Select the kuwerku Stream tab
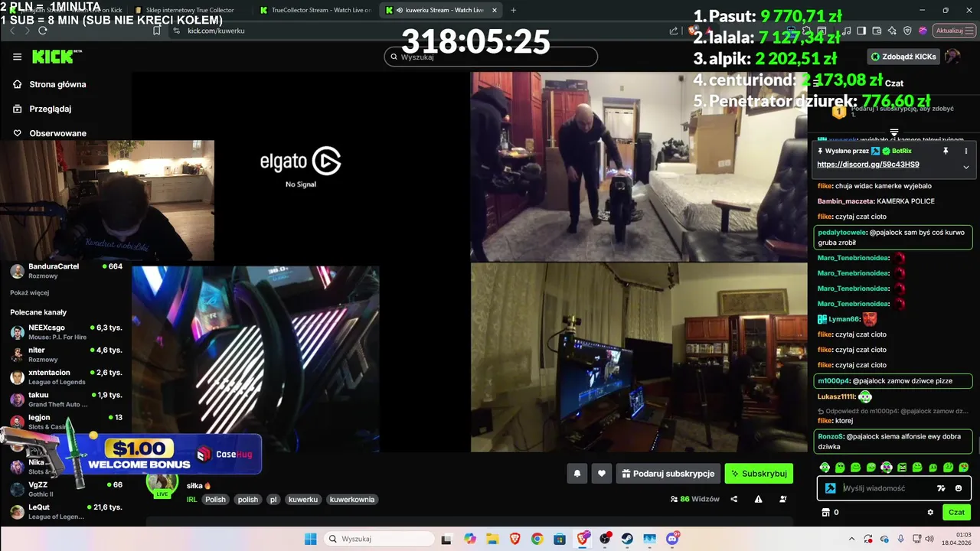 pos(442,10)
